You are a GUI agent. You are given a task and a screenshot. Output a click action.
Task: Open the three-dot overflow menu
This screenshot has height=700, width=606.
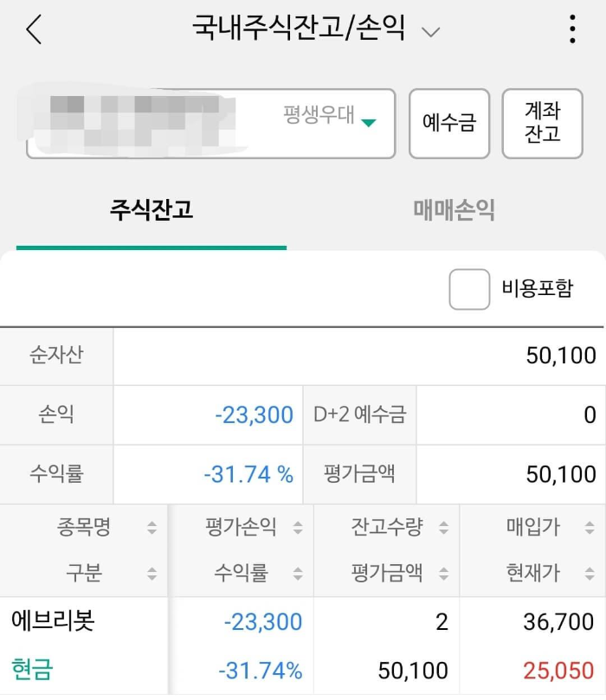(x=571, y=29)
